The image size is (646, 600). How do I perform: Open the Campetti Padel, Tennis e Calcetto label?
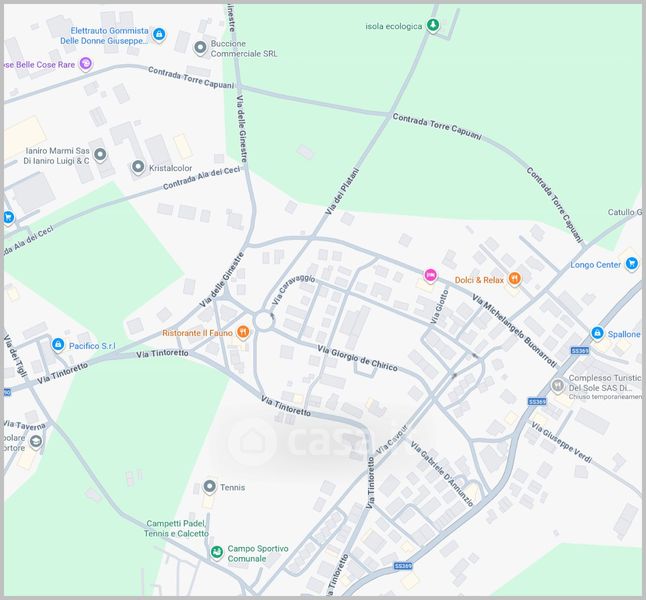click(x=176, y=528)
